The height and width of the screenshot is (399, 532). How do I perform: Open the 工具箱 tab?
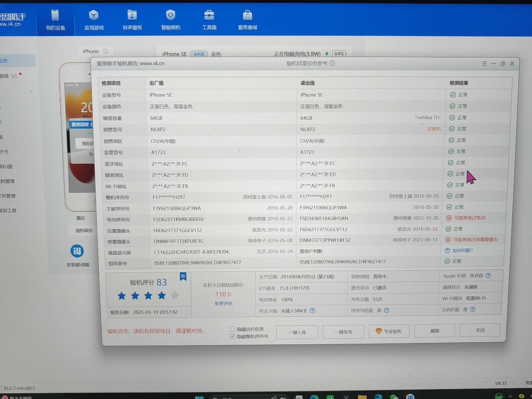click(x=209, y=20)
